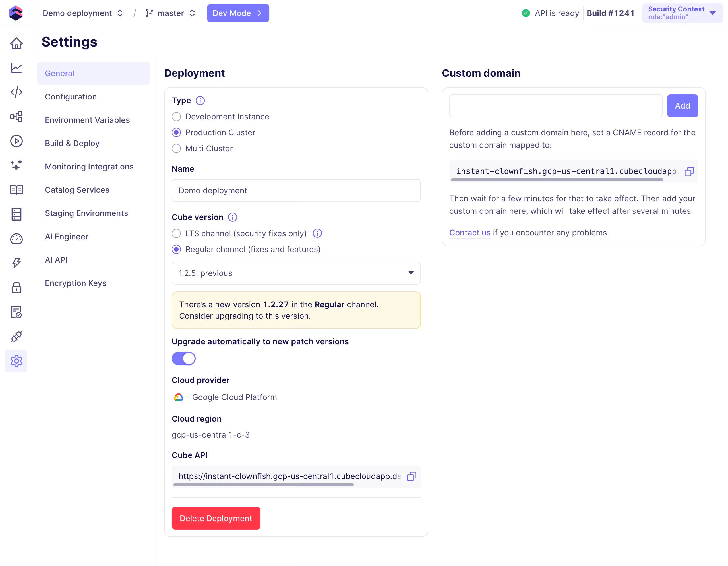Open Environment Variables settings tab
Screen dimensions: 728x566
click(x=87, y=120)
